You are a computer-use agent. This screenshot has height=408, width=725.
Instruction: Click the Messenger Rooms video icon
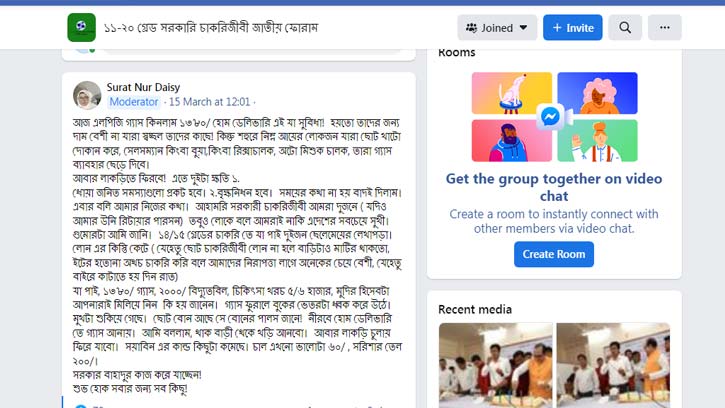(x=553, y=116)
